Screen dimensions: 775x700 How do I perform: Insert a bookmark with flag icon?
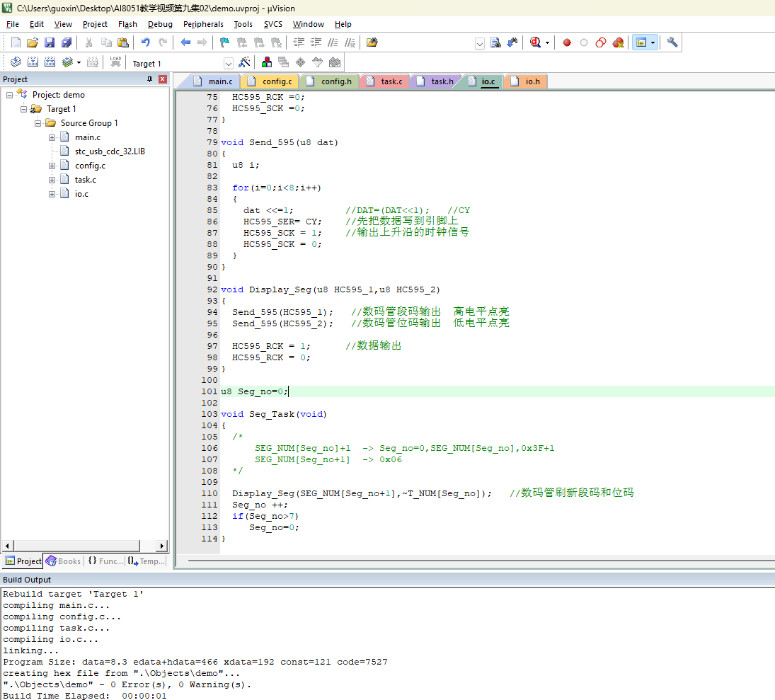pos(224,42)
